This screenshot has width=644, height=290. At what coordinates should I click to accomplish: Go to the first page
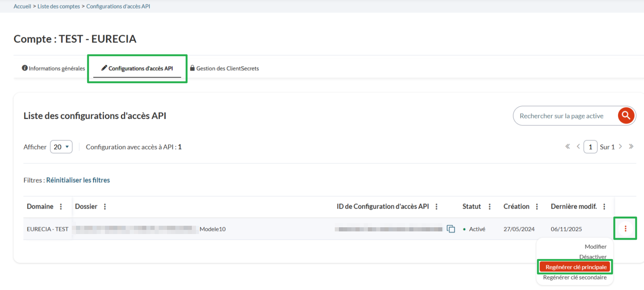click(x=568, y=147)
